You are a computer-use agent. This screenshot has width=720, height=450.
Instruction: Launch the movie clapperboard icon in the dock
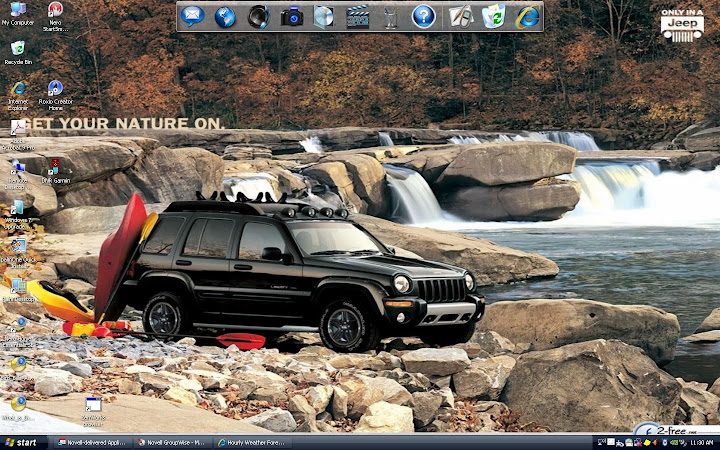tap(358, 17)
